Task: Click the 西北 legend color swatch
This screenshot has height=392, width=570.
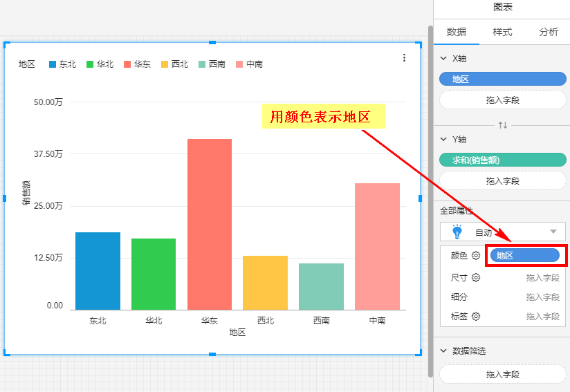Action: [165, 64]
